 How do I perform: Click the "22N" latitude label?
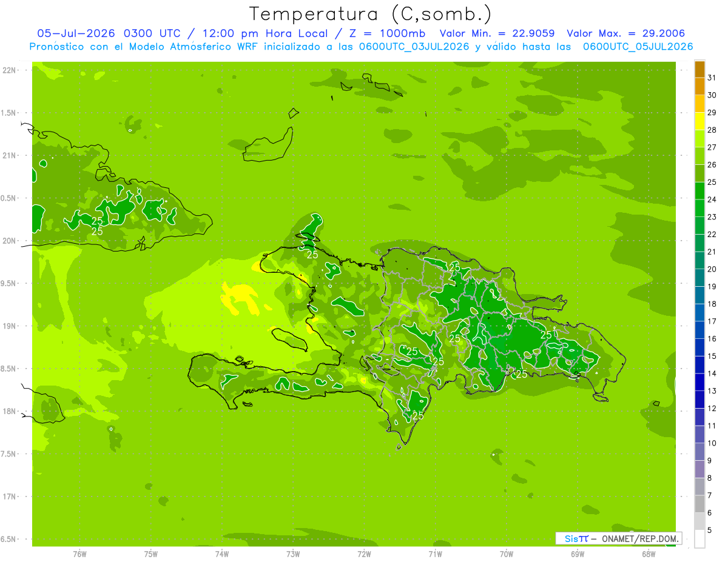(x=8, y=70)
